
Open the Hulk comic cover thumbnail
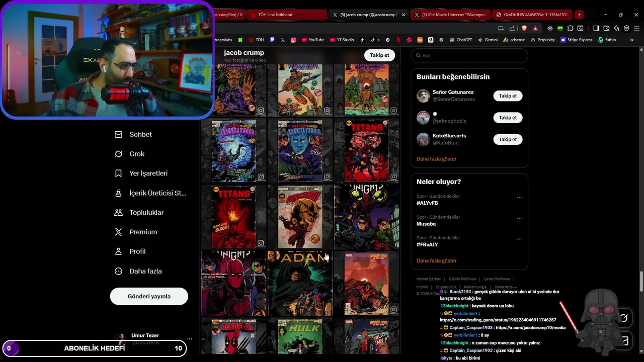point(300,336)
